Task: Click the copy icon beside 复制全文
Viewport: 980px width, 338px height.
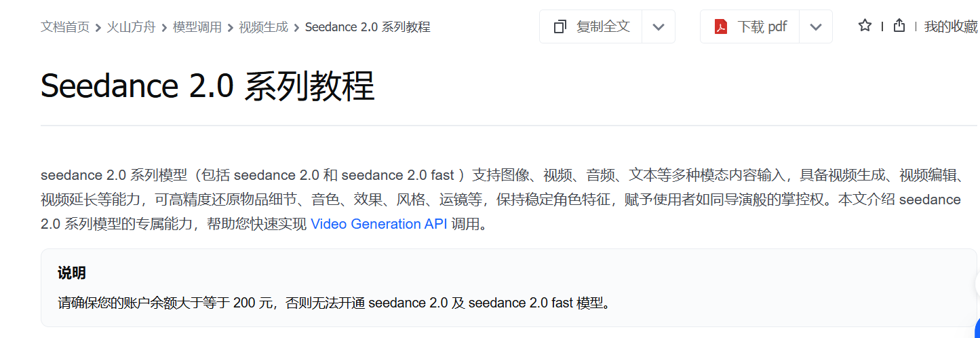Action: pyautogui.click(x=560, y=27)
